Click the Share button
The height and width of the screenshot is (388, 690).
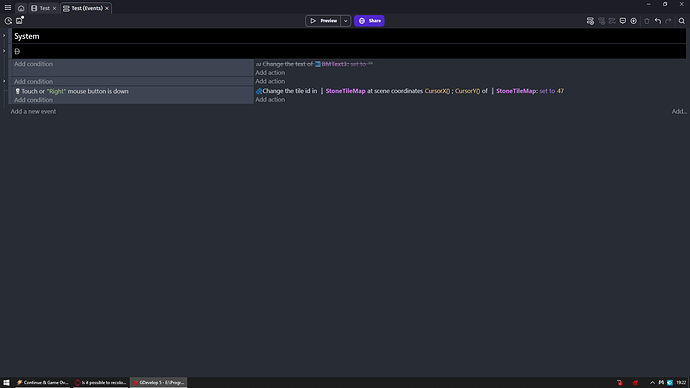(369, 21)
